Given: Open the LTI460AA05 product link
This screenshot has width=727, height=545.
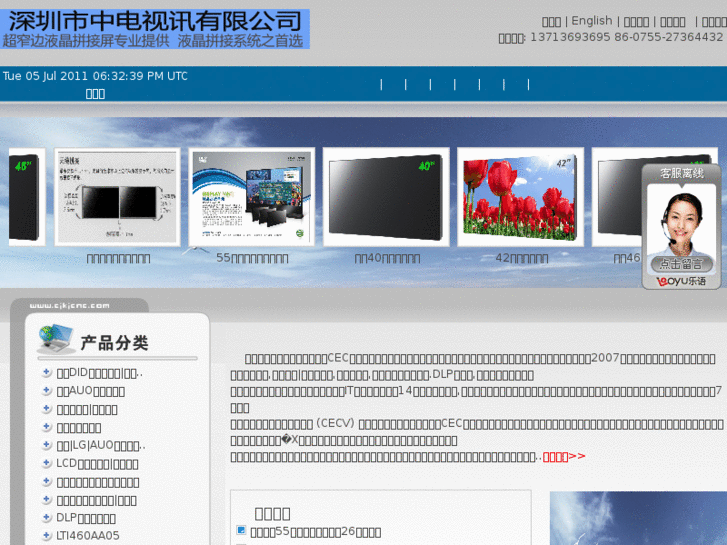Looking at the screenshot, I should coord(88,536).
